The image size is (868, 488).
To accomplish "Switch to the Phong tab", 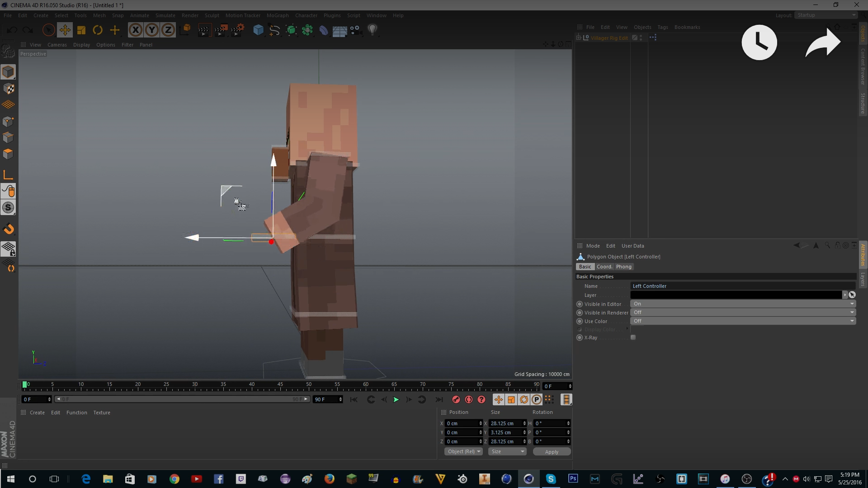I will tap(624, 267).
